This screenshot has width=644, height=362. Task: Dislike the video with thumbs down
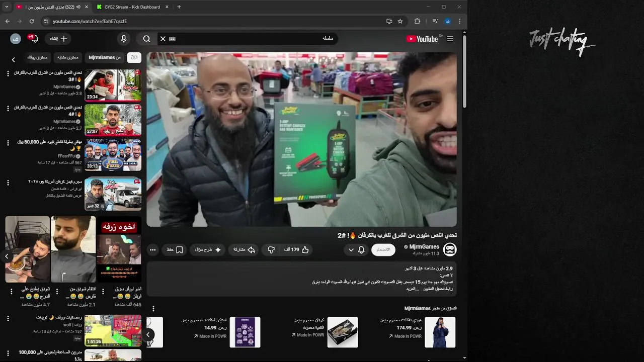tap(271, 250)
